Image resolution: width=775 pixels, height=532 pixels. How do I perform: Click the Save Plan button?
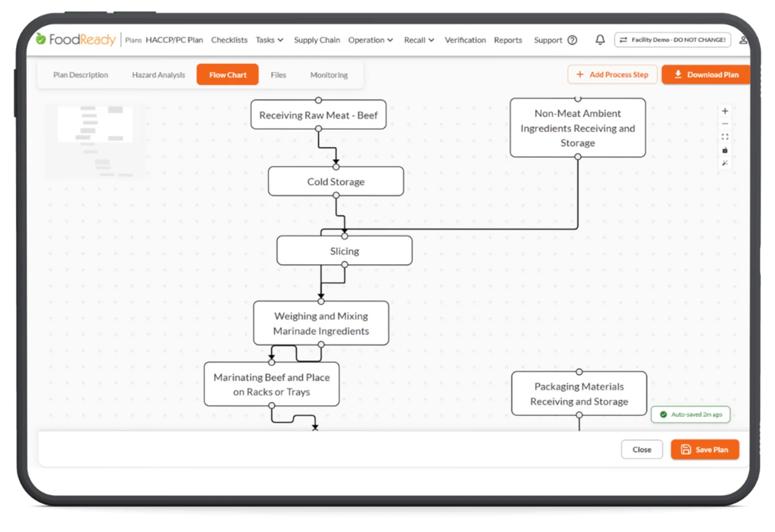pos(705,450)
